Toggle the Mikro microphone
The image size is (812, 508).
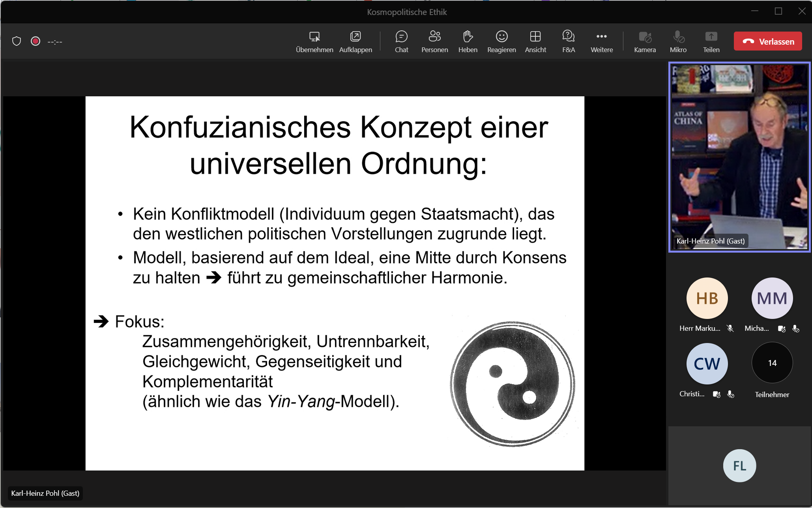pyautogui.click(x=678, y=41)
